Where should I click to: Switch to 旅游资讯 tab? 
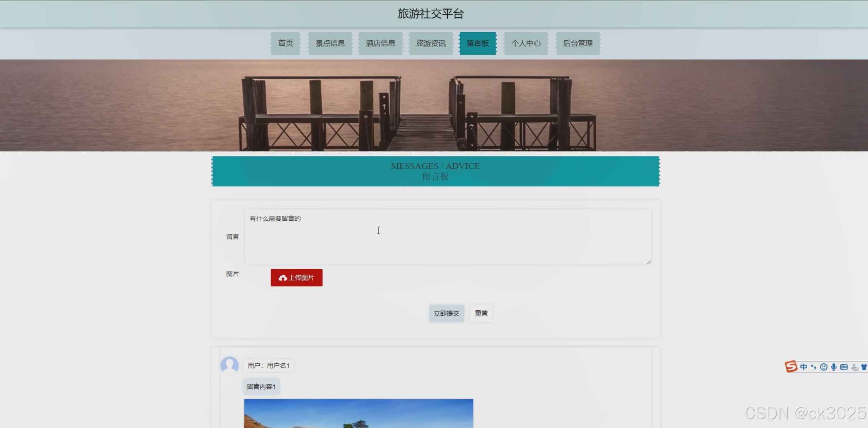(431, 43)
